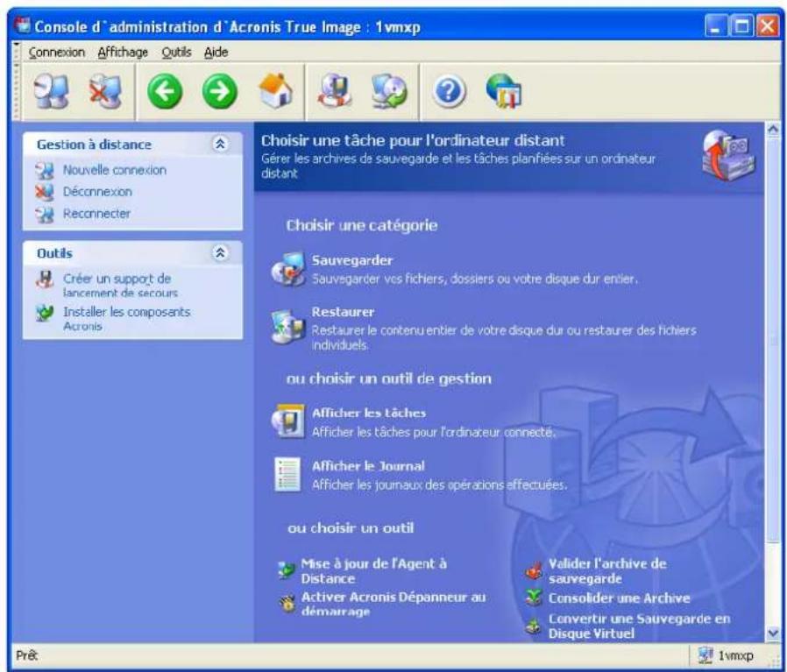Click icon beside Valider l'archive de sauvegarde
787x672 pixels.
[x=534, y=570]
